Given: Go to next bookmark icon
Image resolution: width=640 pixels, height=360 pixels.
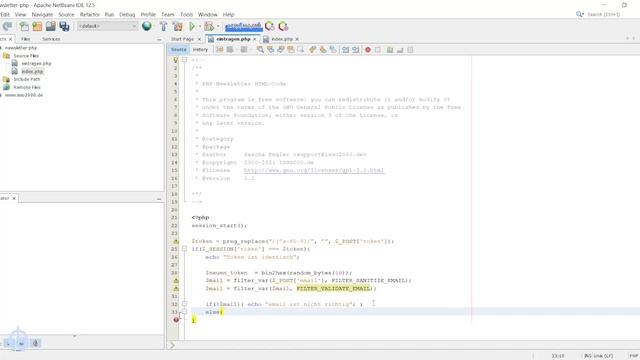Looking at the screenshot, I should pos(323,50).
